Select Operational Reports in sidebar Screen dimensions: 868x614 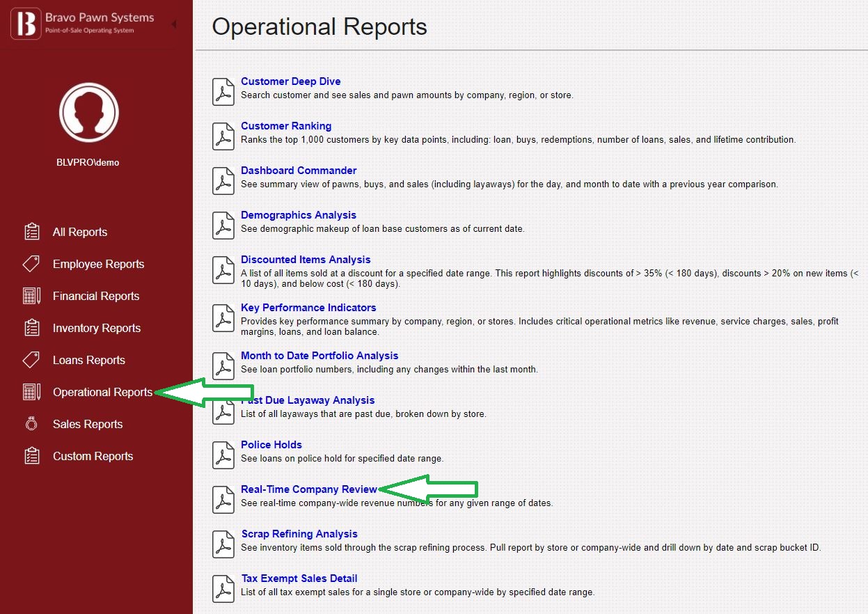pos(102,393)
